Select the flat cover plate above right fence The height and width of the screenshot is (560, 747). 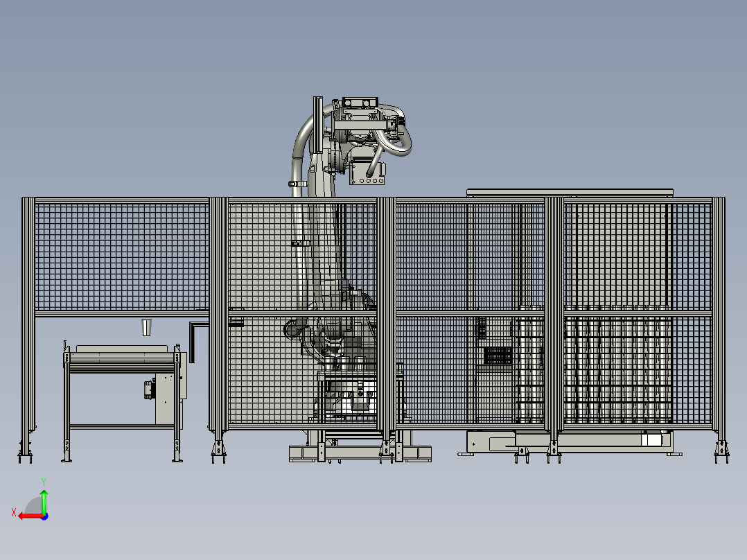point(570,192)
